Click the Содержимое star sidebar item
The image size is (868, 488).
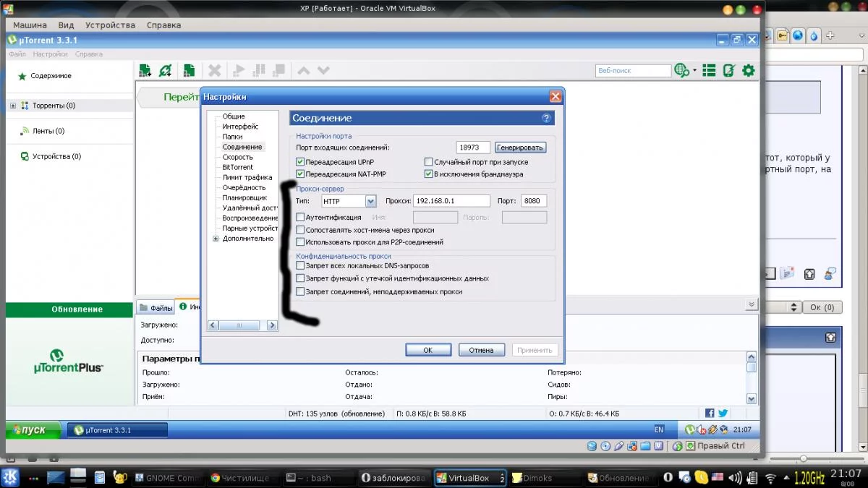43,76
